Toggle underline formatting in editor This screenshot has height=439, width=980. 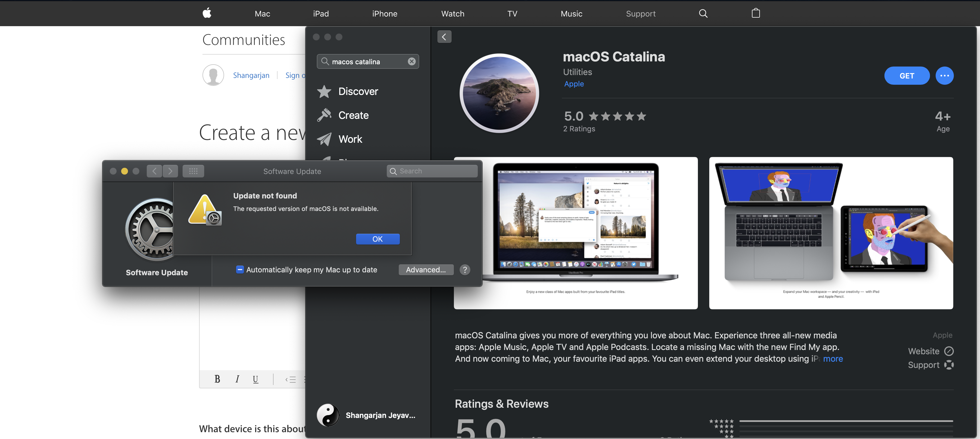click(x=255, y=379)
